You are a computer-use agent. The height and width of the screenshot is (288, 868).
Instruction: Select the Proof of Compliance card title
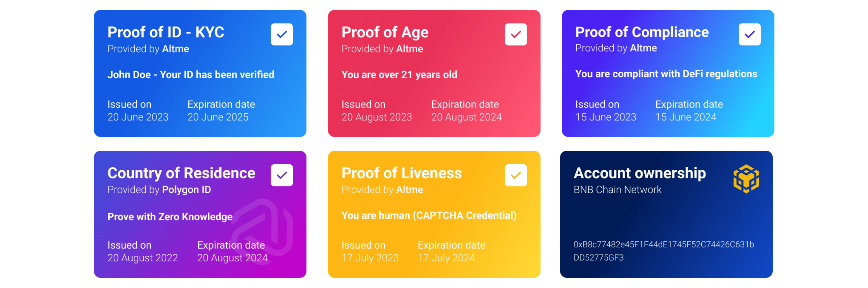[642, 32]
